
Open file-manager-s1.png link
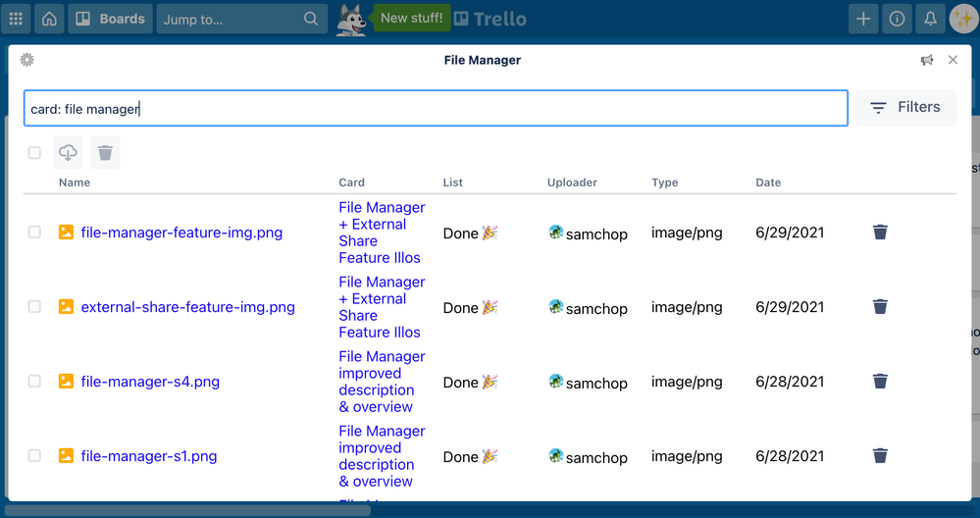[149, 455]
